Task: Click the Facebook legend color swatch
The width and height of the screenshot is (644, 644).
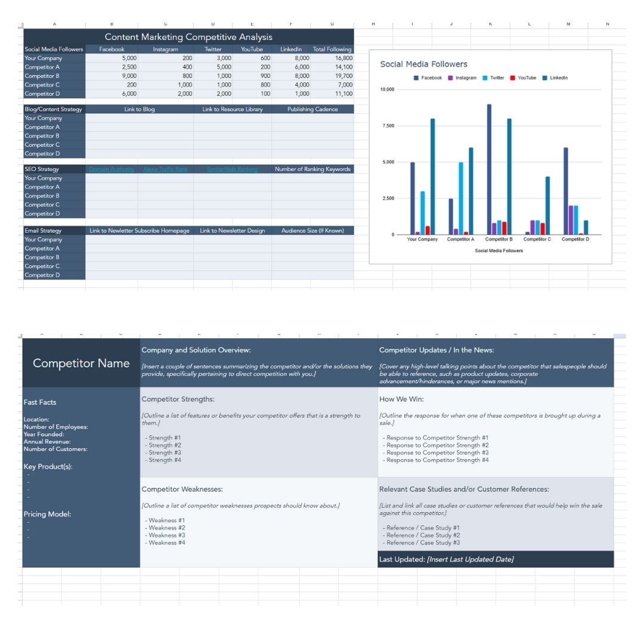Action: pos(416,78)
